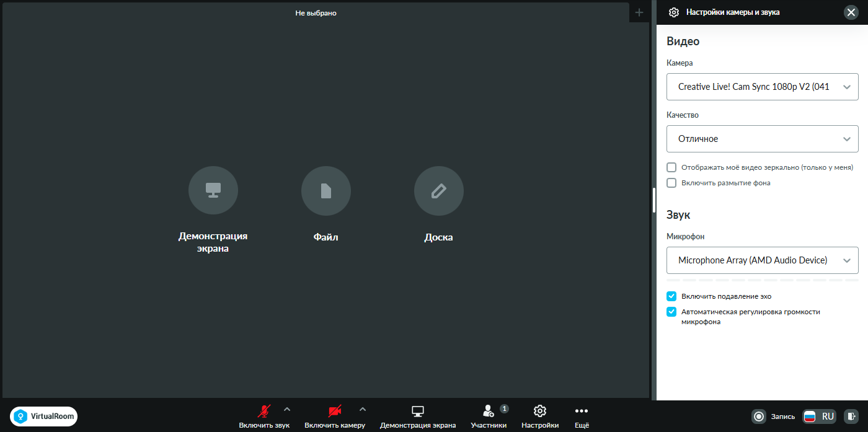
Task: Turn on the camera with the red camera icon
Action: tap(335, 411)
